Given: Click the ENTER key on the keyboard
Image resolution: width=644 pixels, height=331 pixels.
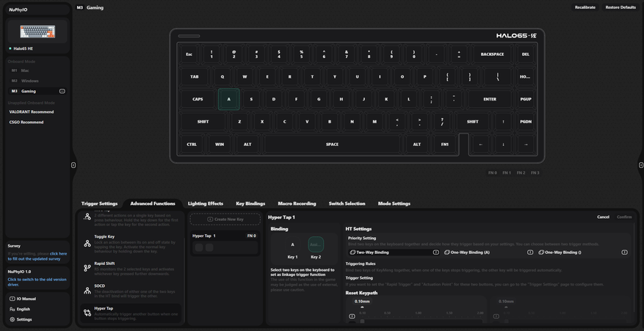Looking at the screenshot, I should pos(490,99).
